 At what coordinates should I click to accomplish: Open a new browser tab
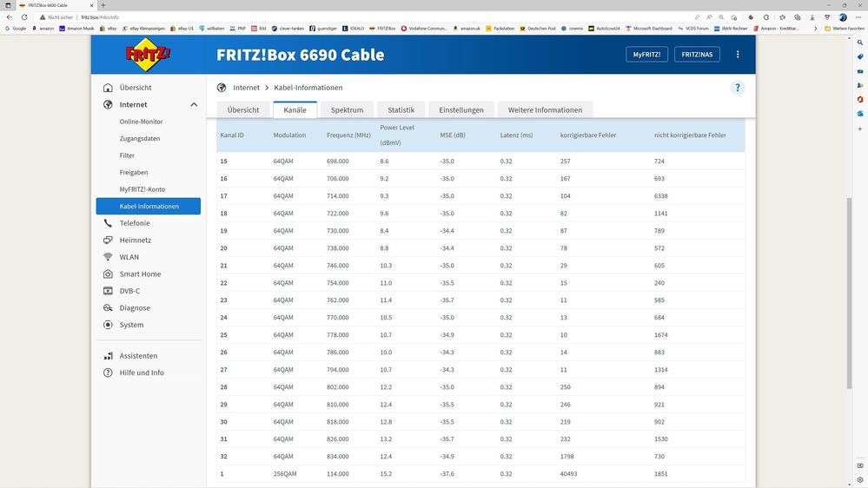[103, 5]
